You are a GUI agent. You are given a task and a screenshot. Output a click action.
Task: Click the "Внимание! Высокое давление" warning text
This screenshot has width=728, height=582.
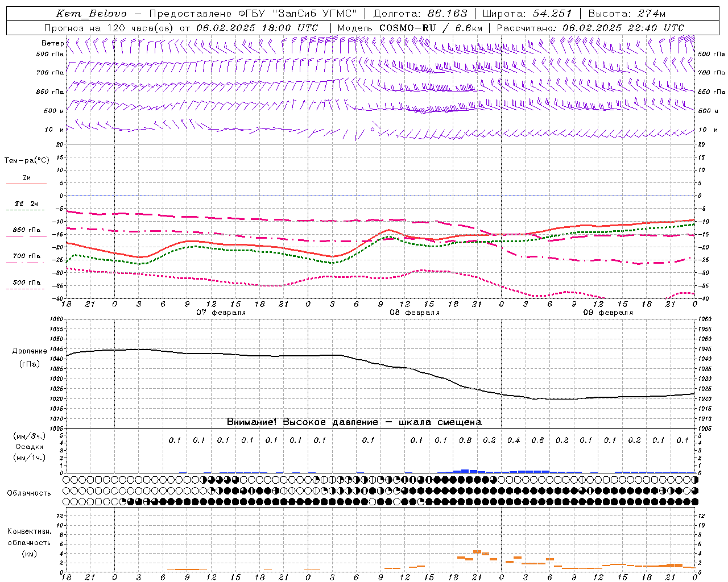pyautogui.click(x=303, y=422)
